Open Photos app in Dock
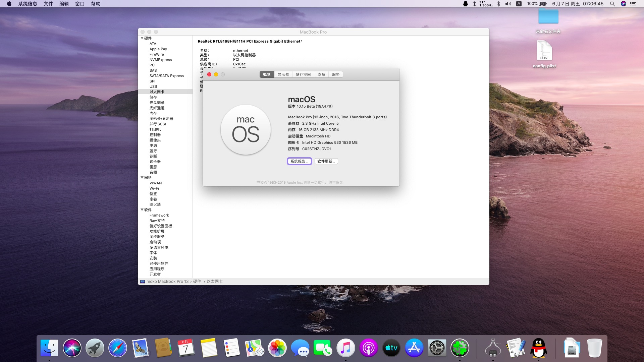This screenshot has height=362, width=644. (277, 348)
